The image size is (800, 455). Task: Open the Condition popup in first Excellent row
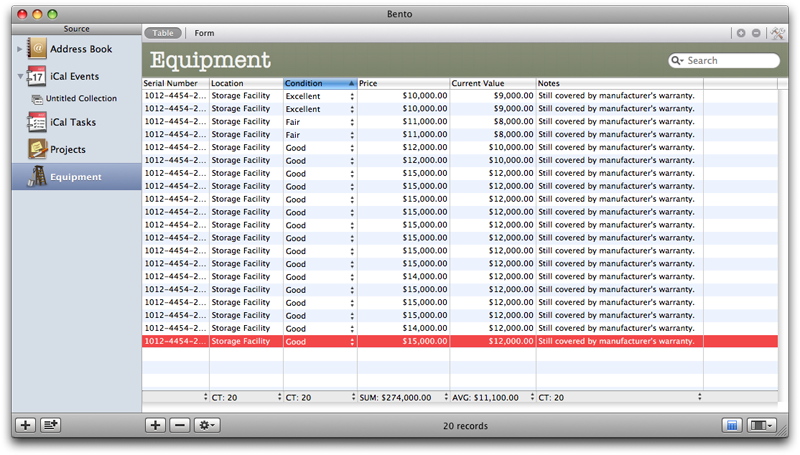pyautogui.click(x=352, y=96)
